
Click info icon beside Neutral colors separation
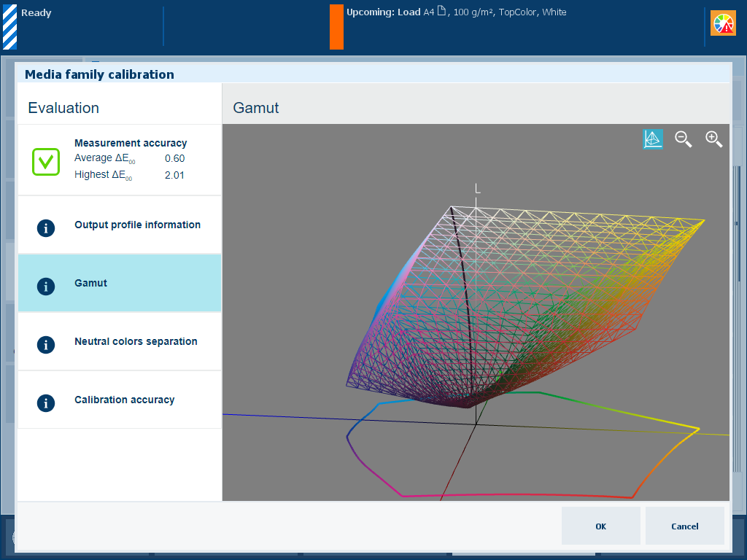[x=45, y=344]
